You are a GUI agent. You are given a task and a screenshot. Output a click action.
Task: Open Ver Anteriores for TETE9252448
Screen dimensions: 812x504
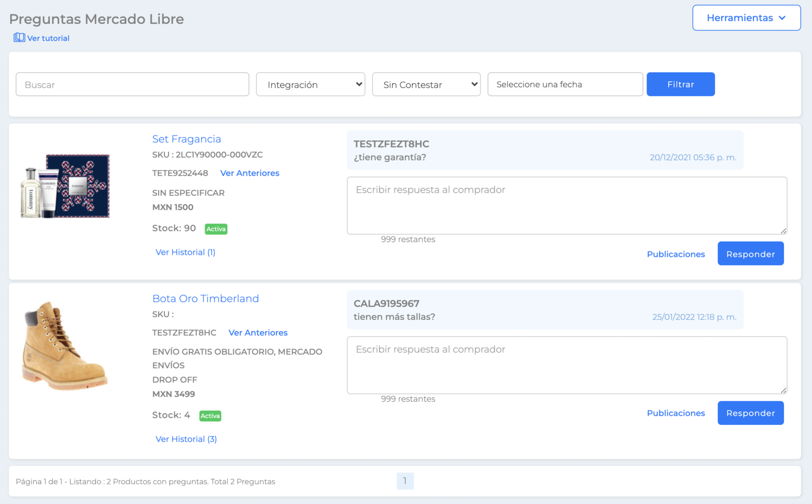click(x=250, y=173)
